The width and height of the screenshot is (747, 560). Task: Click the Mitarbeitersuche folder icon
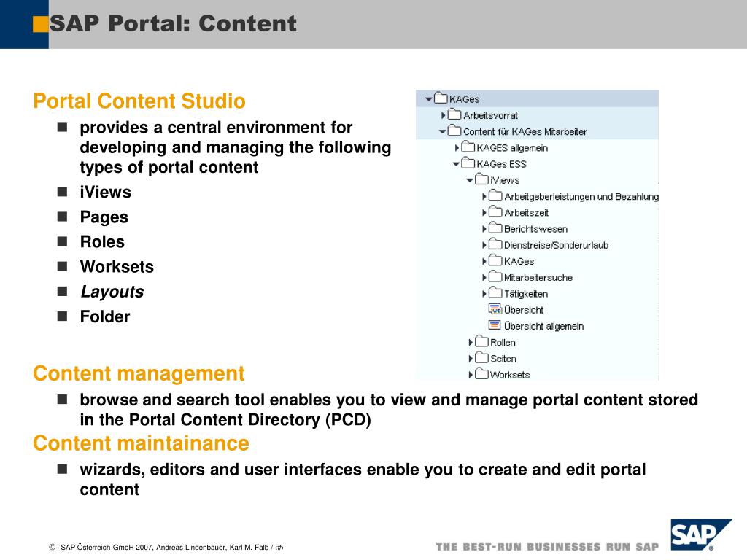pos(495,276)
